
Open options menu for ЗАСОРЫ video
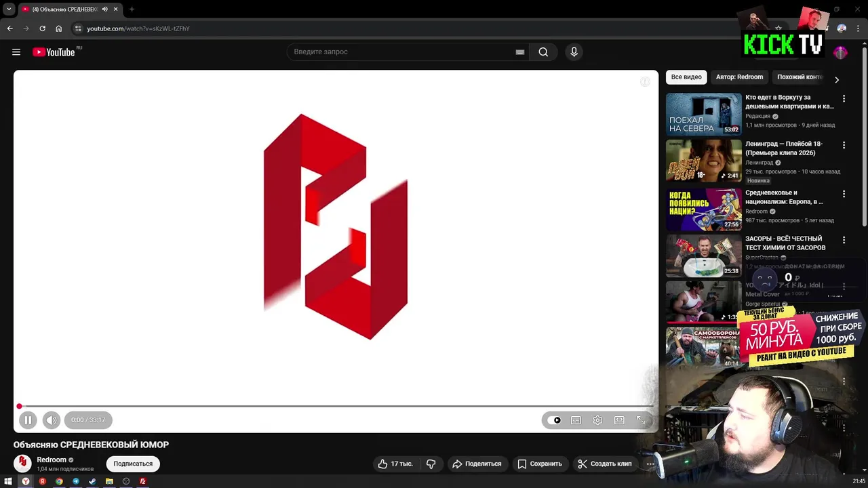pos(844,240)
